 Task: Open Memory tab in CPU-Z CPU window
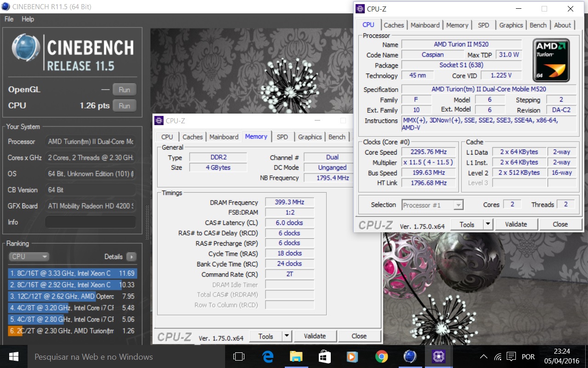pyautogui.click(x=457, y=25)
